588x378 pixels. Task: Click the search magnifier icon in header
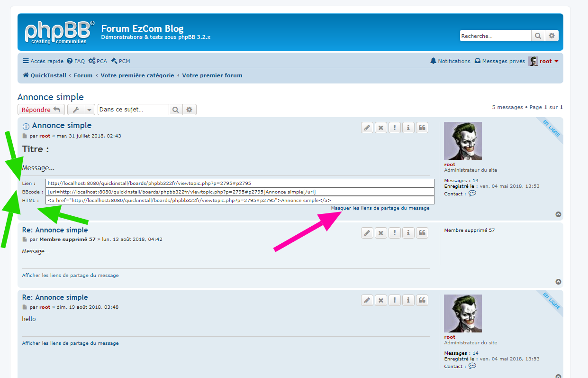538,36
